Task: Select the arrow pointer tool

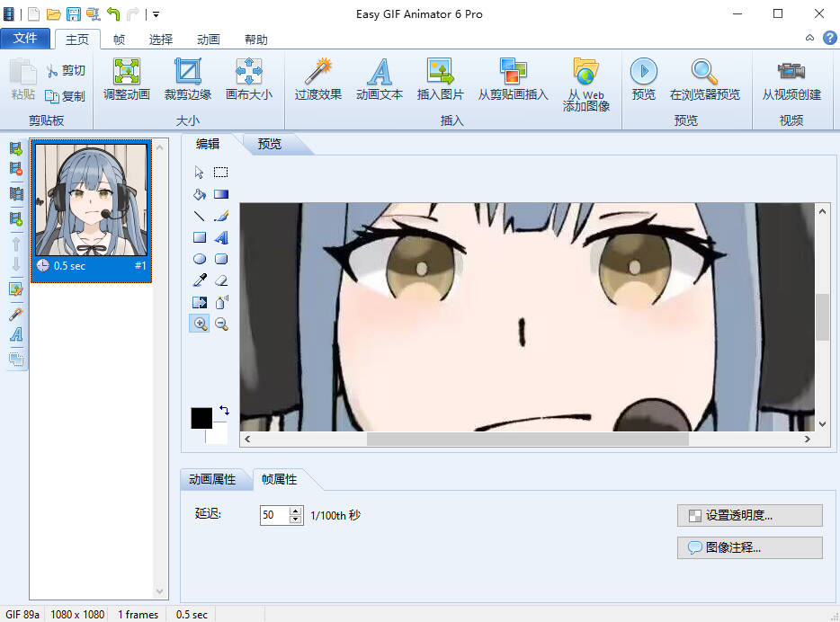Action: 200,173
